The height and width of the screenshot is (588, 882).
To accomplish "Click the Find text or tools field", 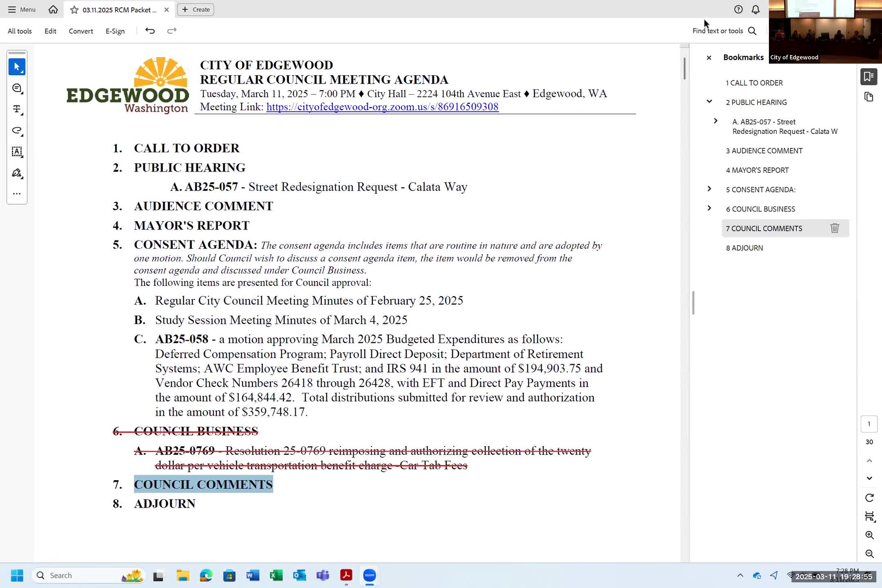I will pyautogui.click(x=717, y=31).
